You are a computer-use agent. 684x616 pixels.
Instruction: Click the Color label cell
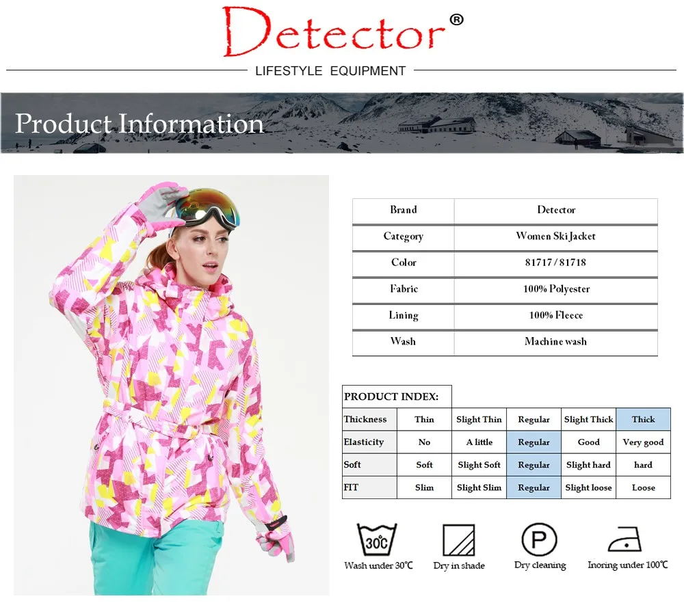pos(403,263)
